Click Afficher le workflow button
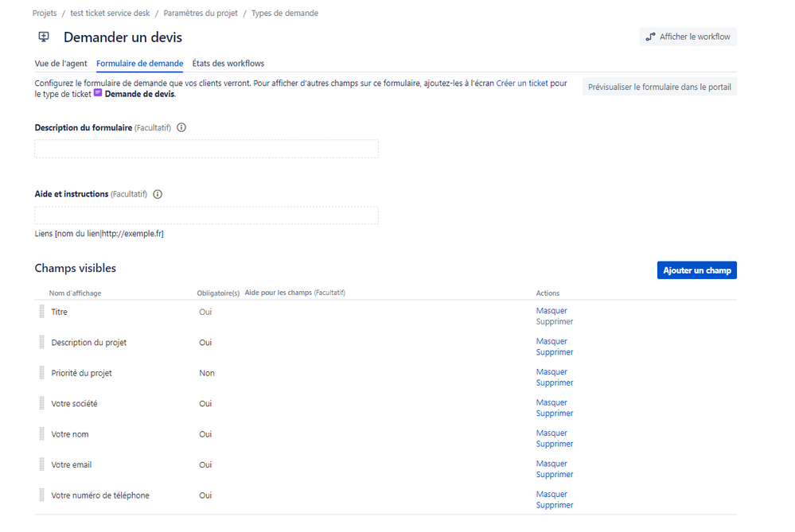This screenshot has width=795, height=532. coord(688,37)
